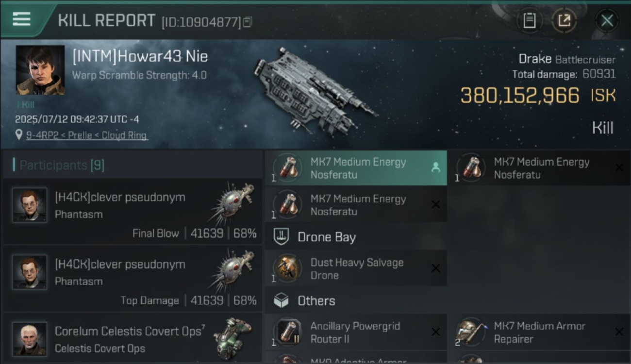This screenshot has width=631, height=364.
Task: Select the highlighted MK7 Medium Energy Nosferatu
Action: [x=356, y=168]
